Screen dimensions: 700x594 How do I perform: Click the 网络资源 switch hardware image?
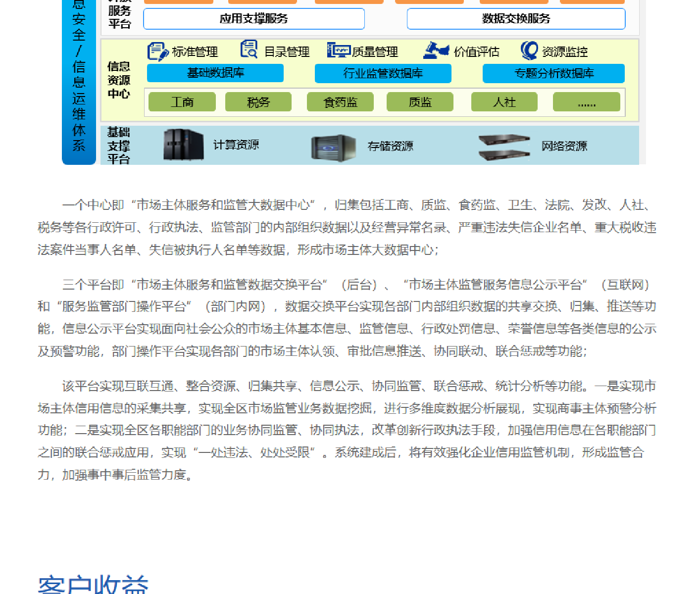point(504,147)
